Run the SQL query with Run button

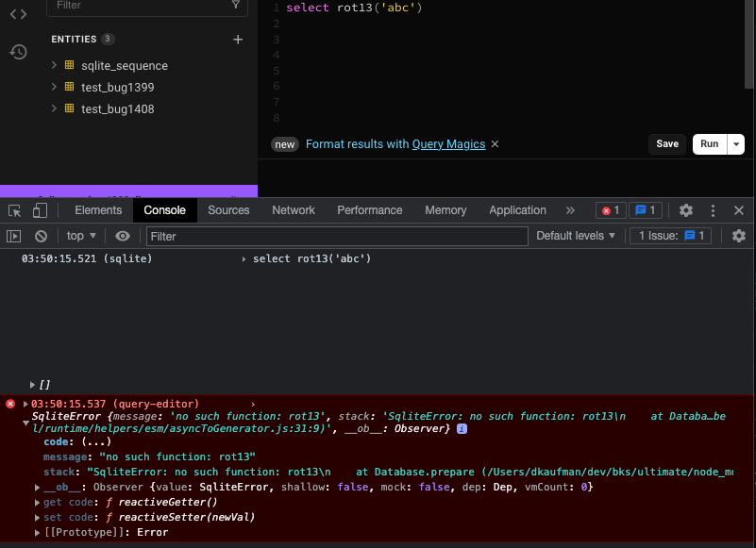click(x=709, y=144)
